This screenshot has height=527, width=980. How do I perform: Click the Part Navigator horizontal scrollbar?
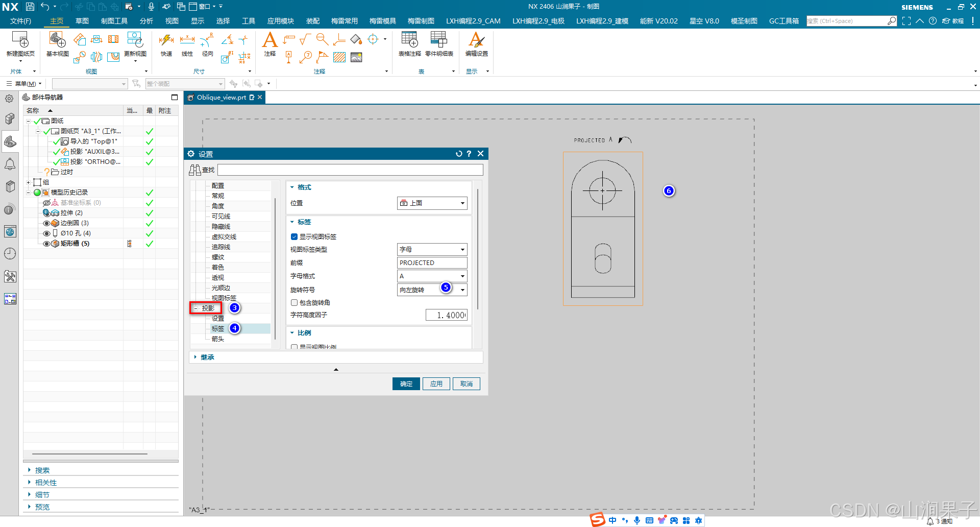point(90,453)
